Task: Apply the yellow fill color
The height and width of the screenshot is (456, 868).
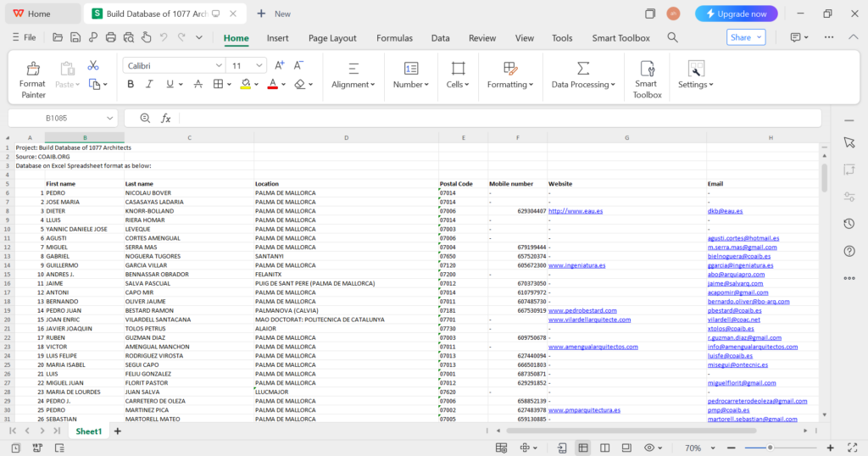Action: 246,84
